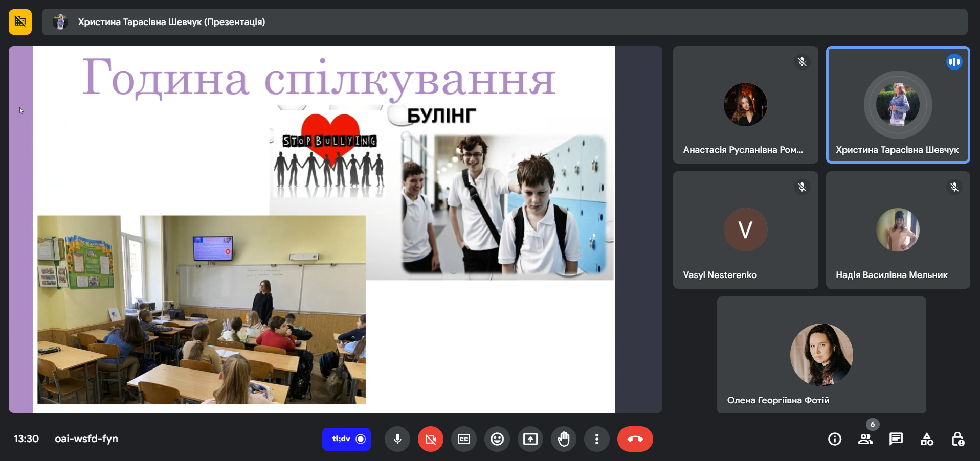Turn on the camera
The image size is (980, 461).
(x=431, y=439)
